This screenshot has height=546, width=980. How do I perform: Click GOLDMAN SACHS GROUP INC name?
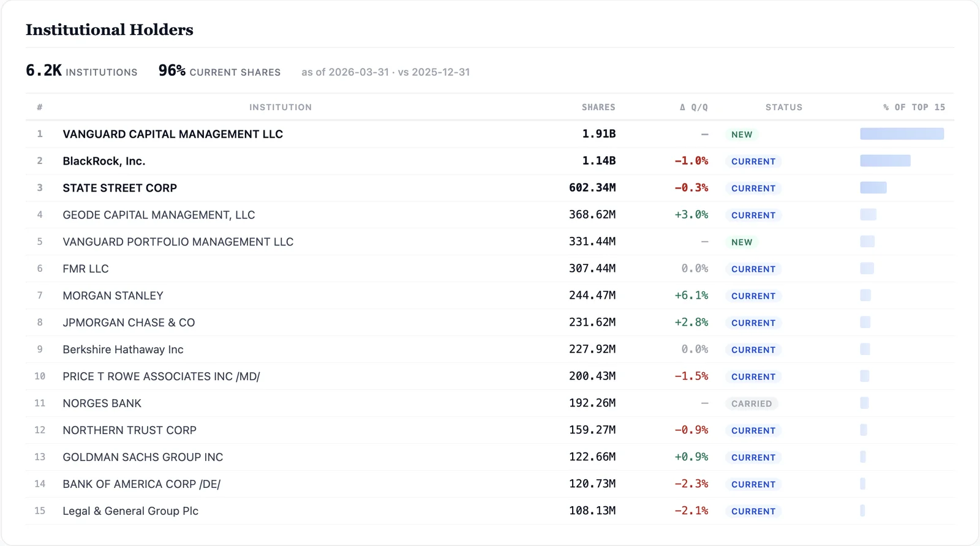pyautogui.click(x=143, y=457)
